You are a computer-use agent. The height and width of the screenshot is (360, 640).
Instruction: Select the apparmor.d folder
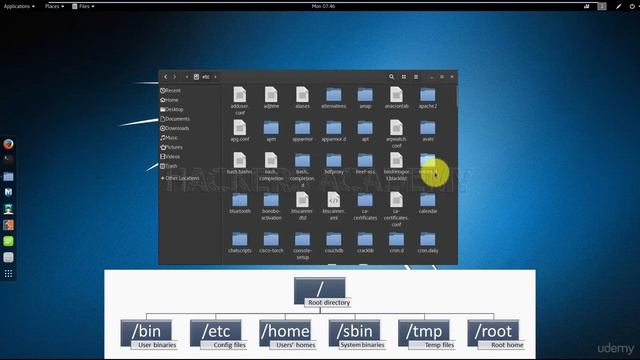click(x=333, y=131)
